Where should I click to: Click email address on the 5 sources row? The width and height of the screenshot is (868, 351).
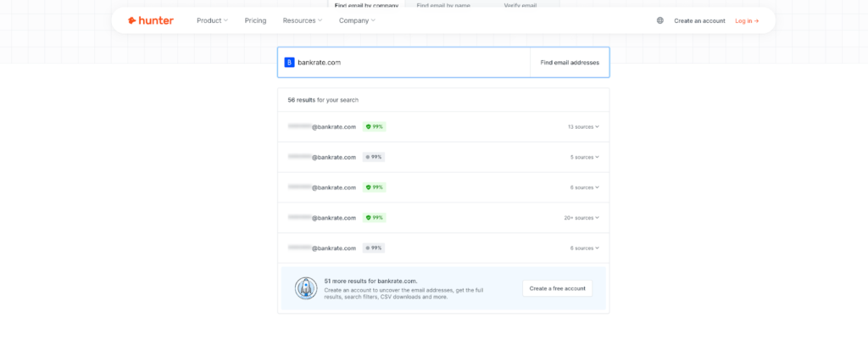pos(321,157)
